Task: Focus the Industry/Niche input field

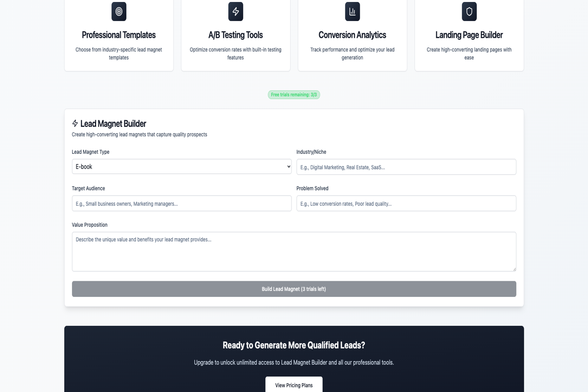Action: point(406,167)
